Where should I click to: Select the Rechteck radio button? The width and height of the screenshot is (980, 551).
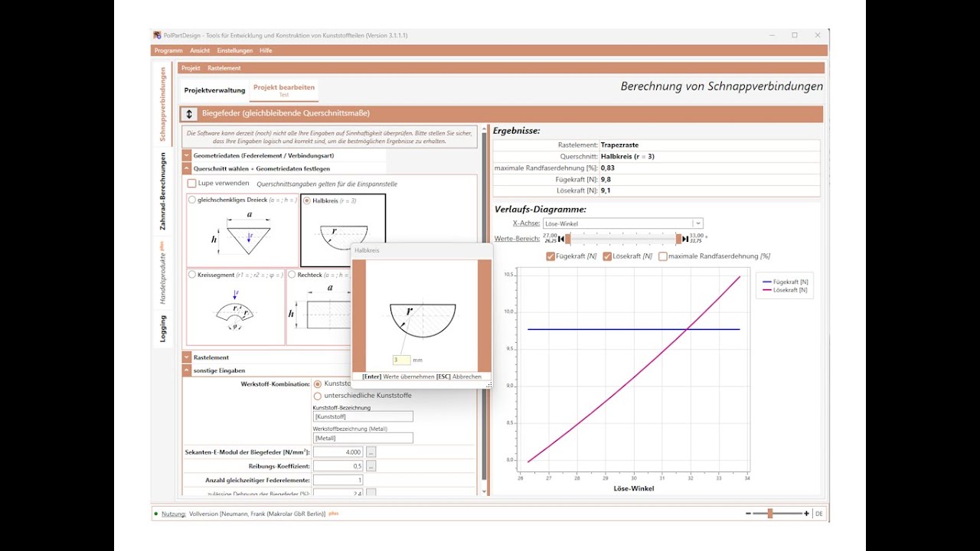tap(292, 274)
